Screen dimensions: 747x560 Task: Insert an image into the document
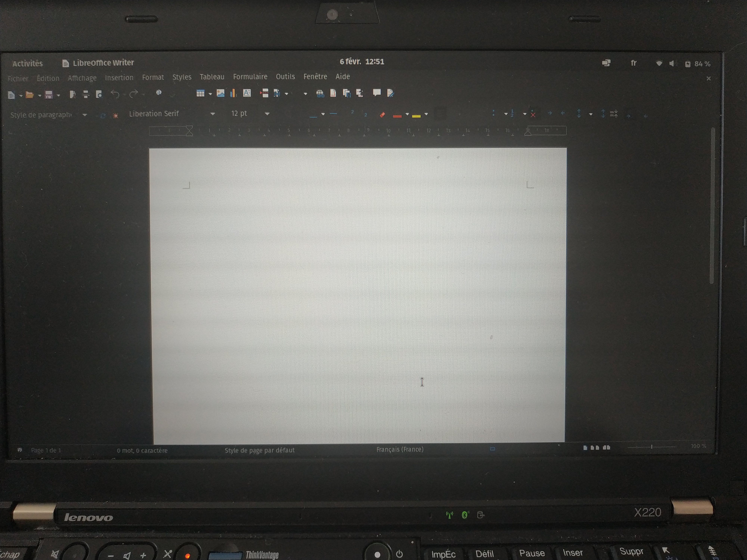[x=221, y=94]
